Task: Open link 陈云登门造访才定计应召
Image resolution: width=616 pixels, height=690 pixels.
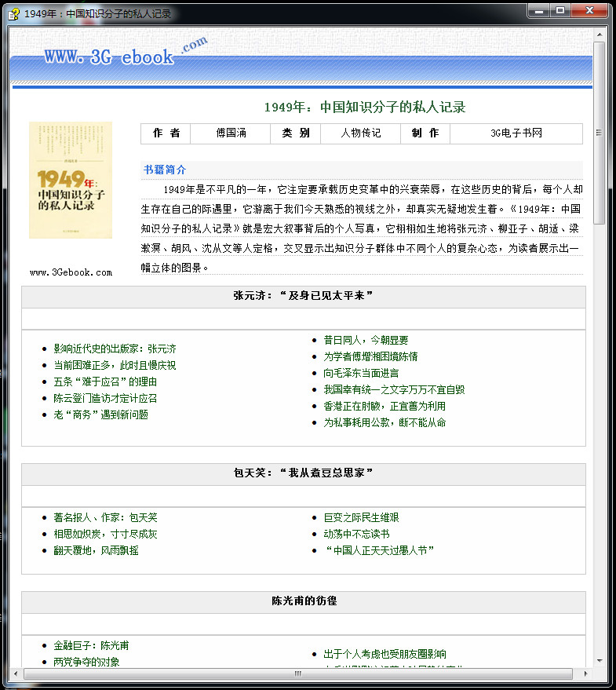Action: (105, 398)
